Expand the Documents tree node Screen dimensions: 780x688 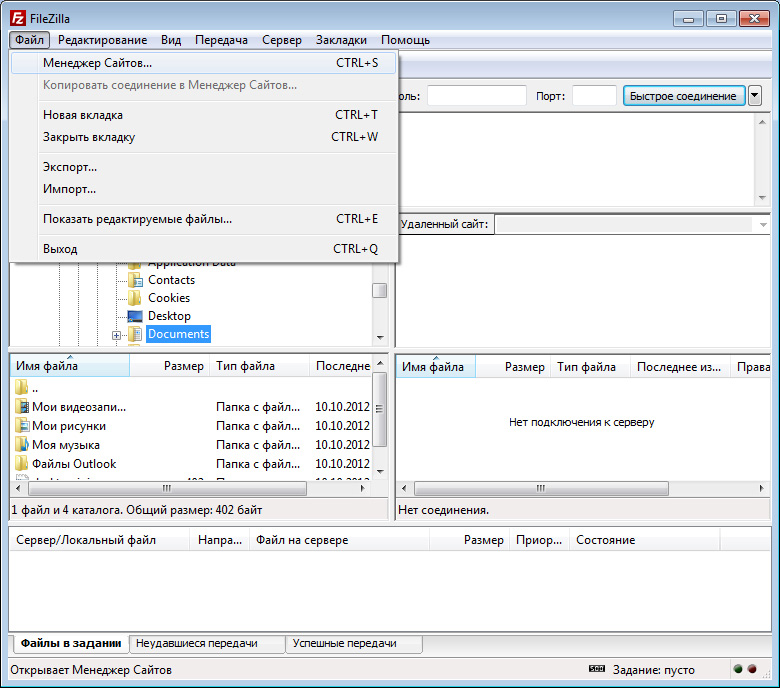(116, 335)
